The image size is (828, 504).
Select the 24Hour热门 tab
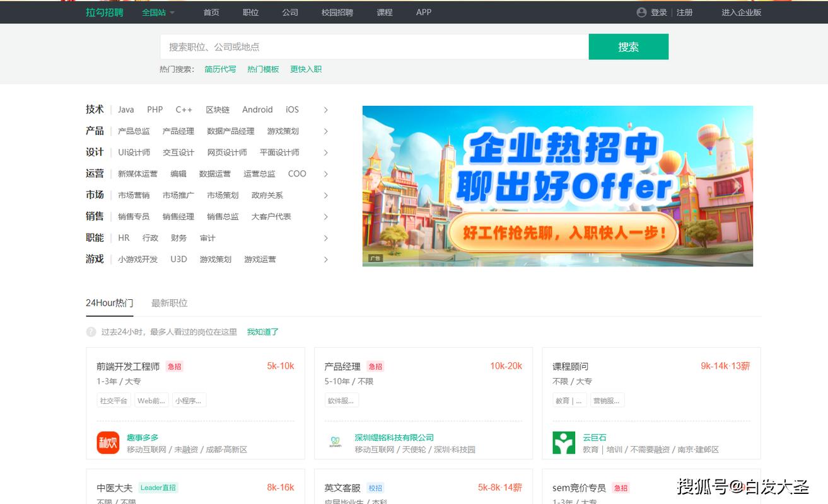[108, 302]
